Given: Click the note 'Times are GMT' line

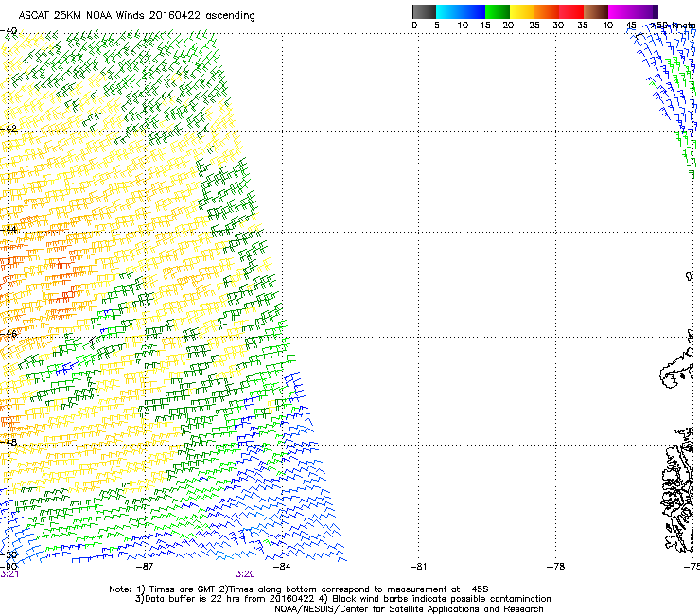Looking at the screenshot, I should [x=299, y=589].
